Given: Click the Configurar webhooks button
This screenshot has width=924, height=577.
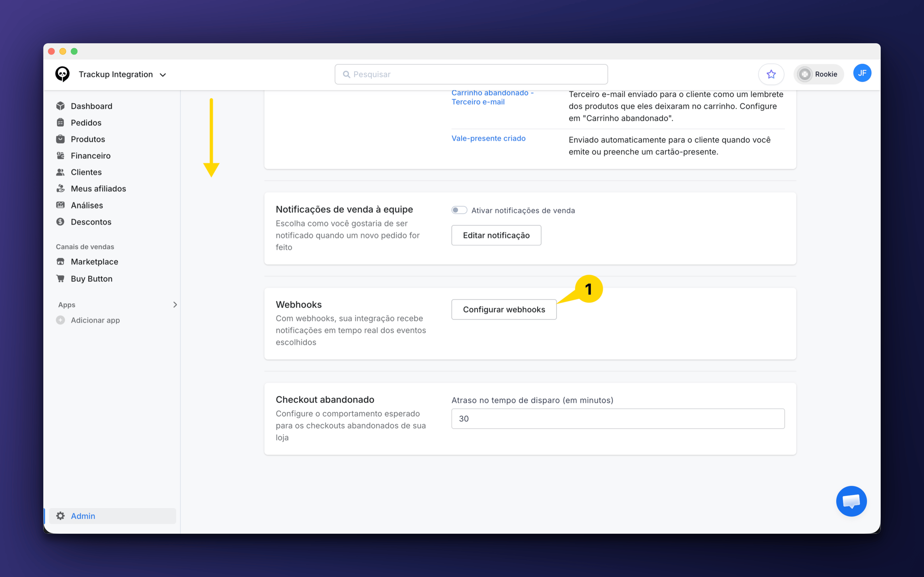Looking at the screenshot, I should (x=504, y=310).
